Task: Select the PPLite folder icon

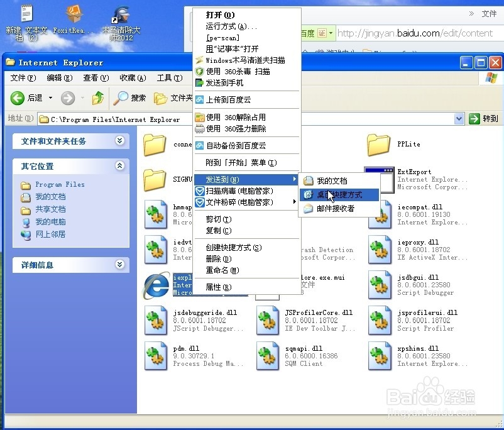Action: [378, 145]
